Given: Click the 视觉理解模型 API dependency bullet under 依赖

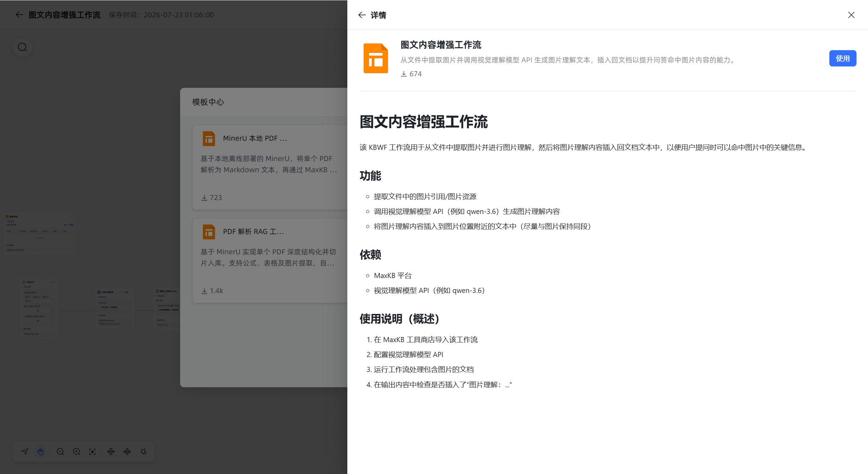Looking at the screenshot, I should point(429,291).
